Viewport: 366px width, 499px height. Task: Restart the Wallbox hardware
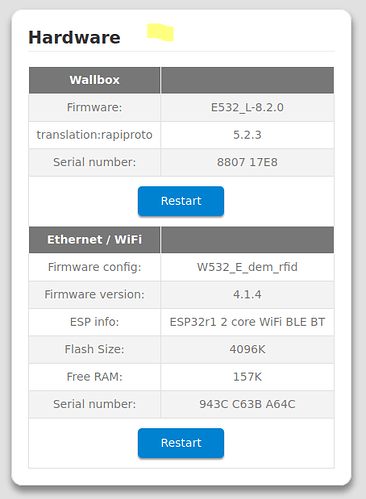[181, 201]
